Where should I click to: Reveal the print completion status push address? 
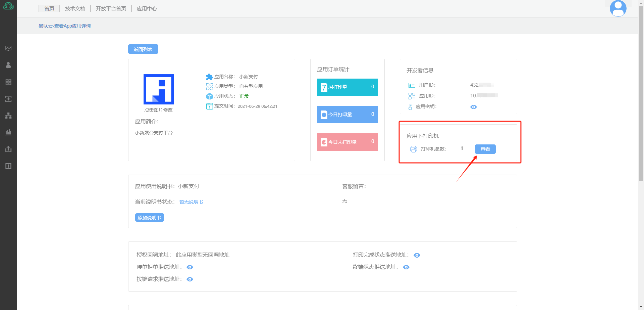tap(417, 255)
